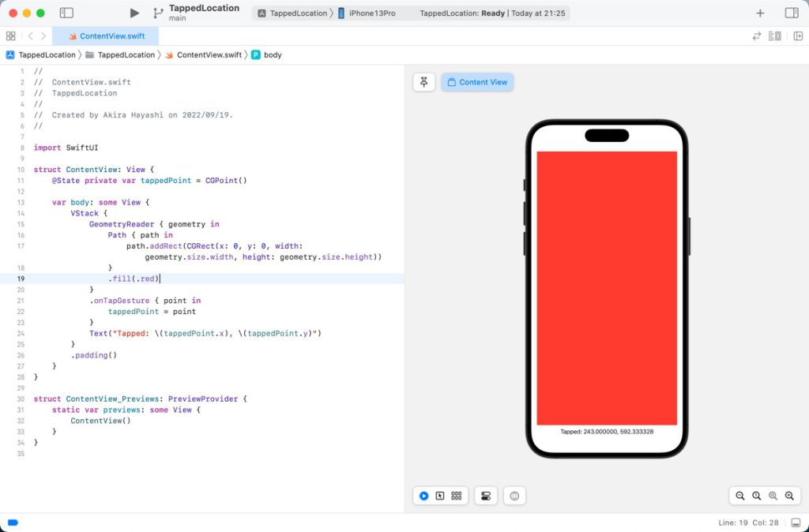Toggle the navigator sidebar
Screen dimensions: 809x532
pos(66,13)
